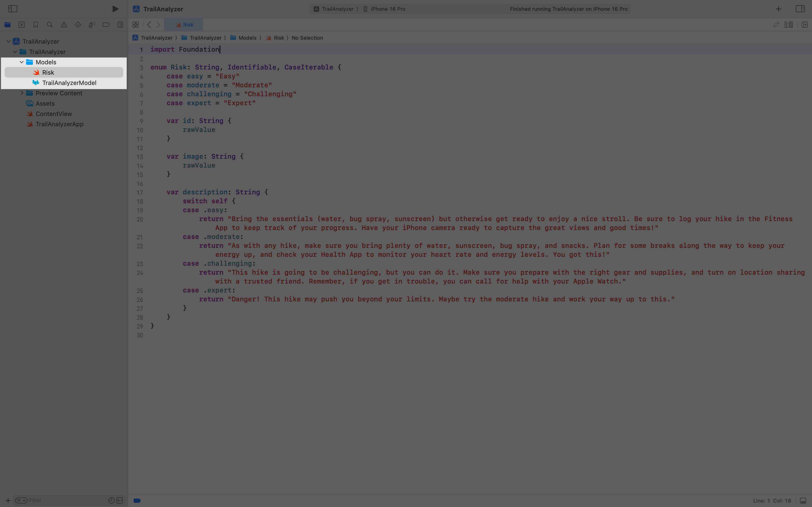812x507 pixels.
Task: Collapse the Models folder
Action: click(22, 62)
